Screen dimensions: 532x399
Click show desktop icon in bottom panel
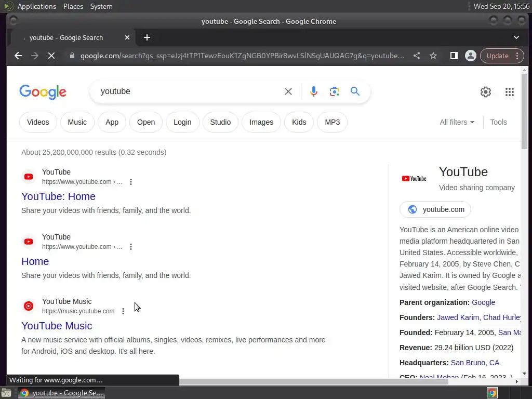6,393
